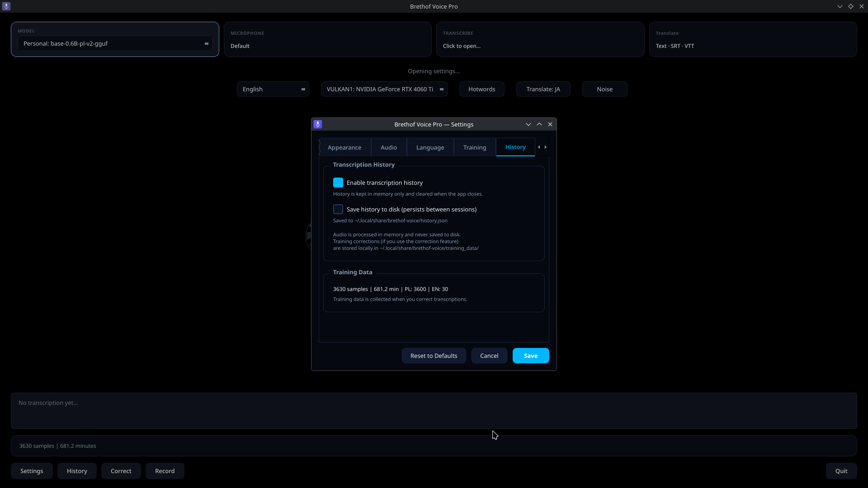Viewport: 868px width, 488px height.
Task: Shade the Settings dialog with the down chevron
Action: click(x=528, y=124)
